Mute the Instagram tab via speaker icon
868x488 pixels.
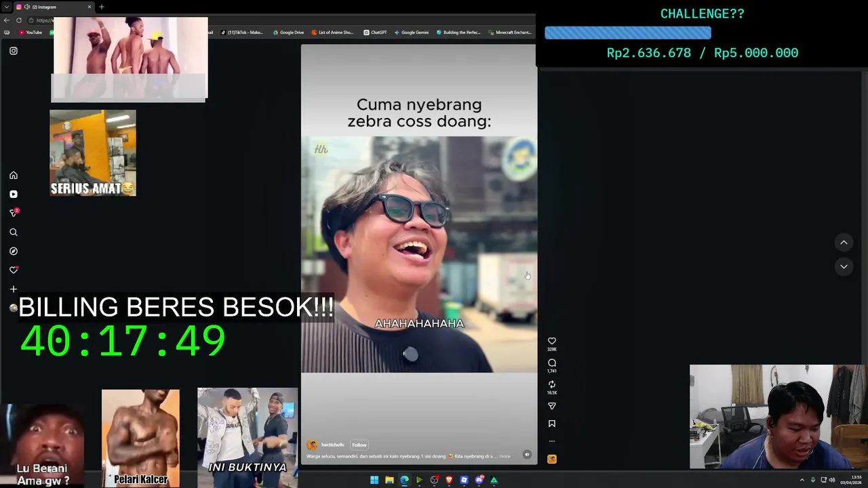click(x=26, y=7)
